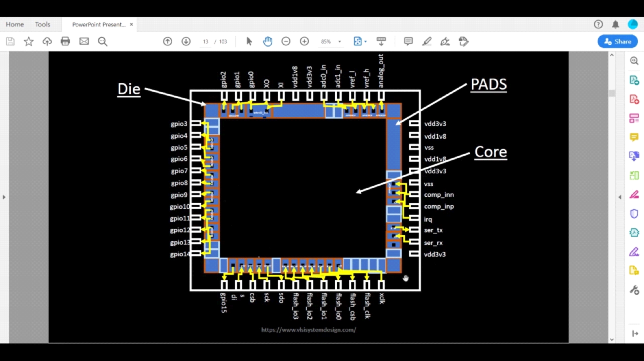Select the Hand tool in the toolbar

267,41
